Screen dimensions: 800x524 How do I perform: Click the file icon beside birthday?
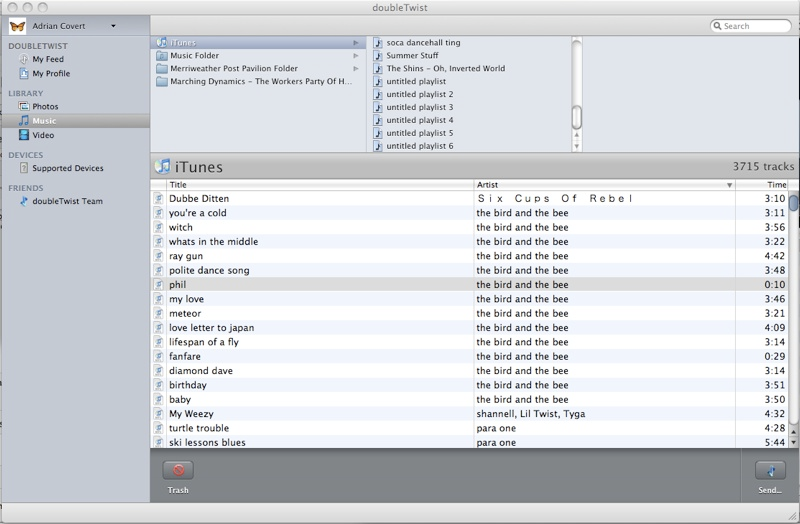pyautogui.click(x=159, y=385)
